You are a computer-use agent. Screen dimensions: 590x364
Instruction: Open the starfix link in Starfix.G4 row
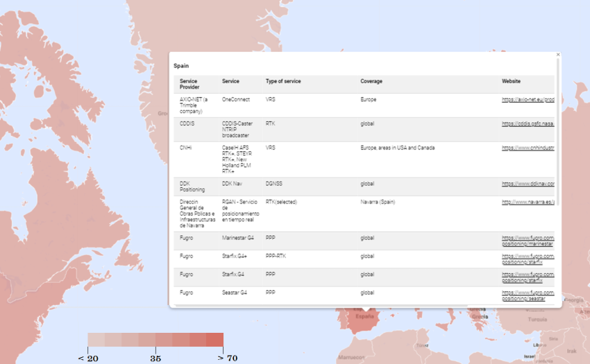click(x=528, y=277)
